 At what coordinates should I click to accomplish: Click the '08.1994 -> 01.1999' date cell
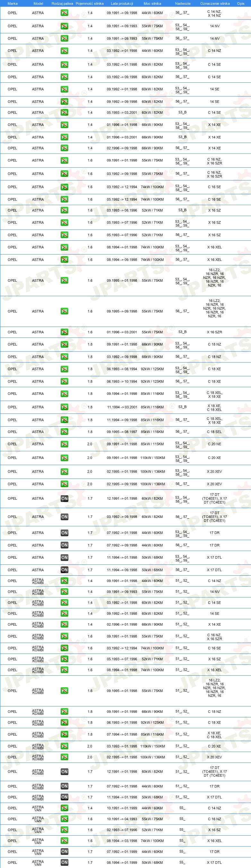[122, 863]
